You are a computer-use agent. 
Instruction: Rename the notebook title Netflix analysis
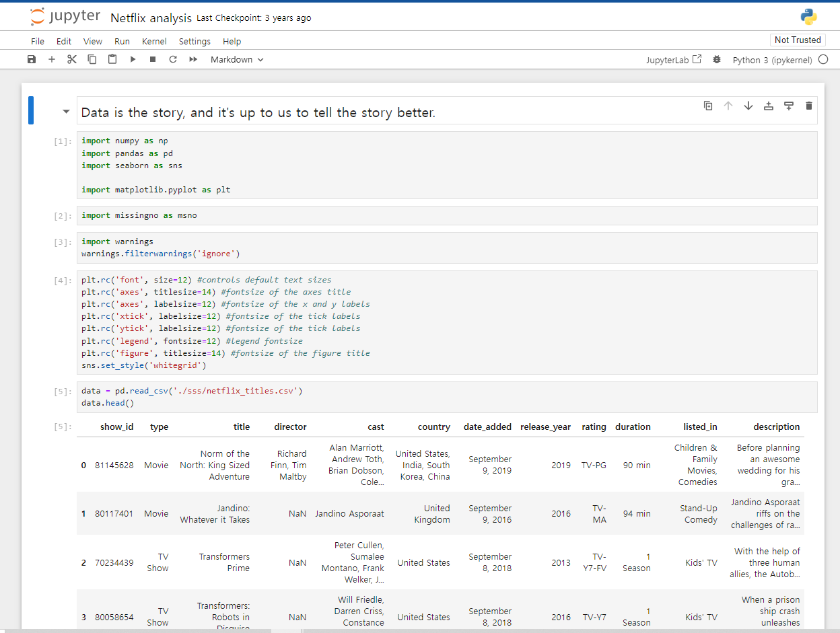(151, 18)
